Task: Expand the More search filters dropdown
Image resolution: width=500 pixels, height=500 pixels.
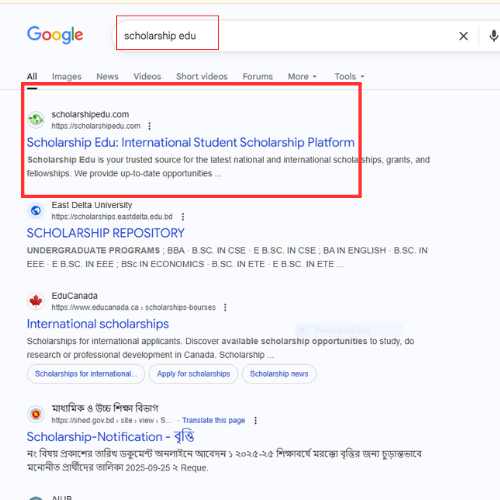Action: coord(302,77)
